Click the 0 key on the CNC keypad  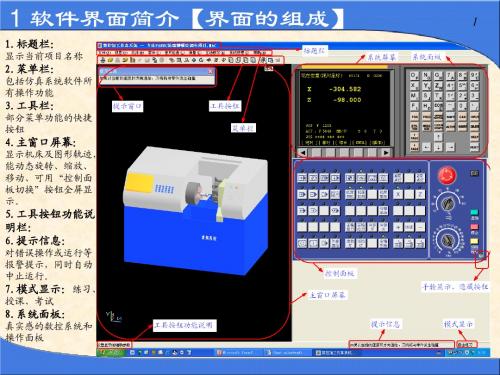click(462, 106)
